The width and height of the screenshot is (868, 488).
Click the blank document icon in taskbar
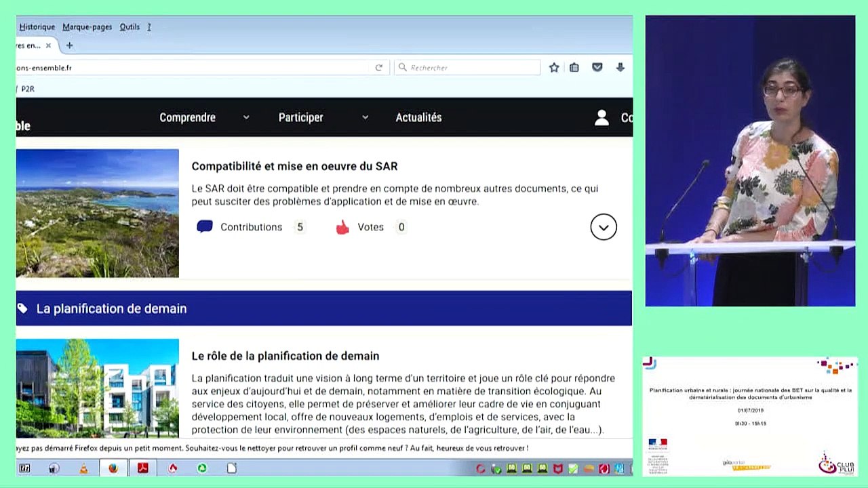pyautogui.click(x=232, y=468)
